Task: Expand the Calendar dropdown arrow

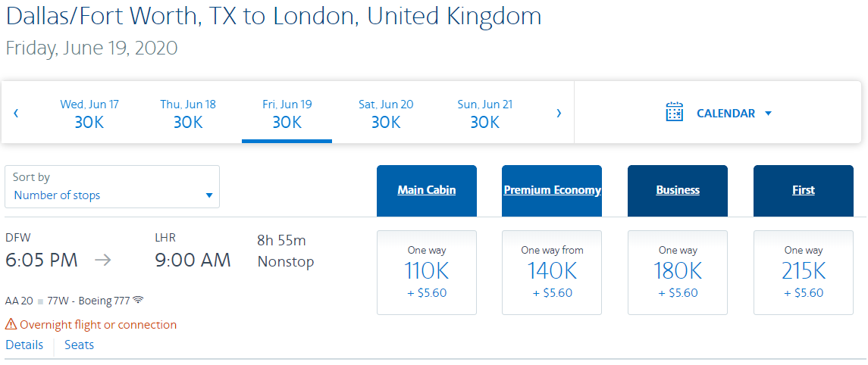Action: [768, 114]
